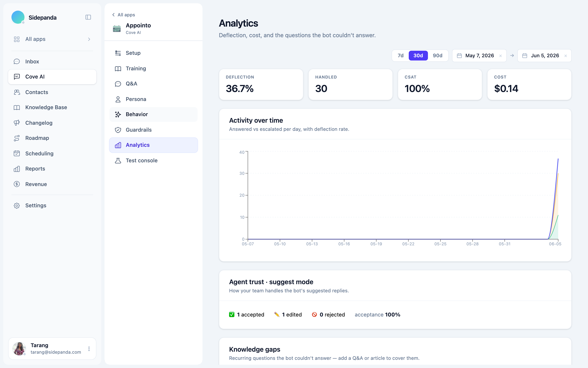Click the Changelog megaphone icon

17,123
